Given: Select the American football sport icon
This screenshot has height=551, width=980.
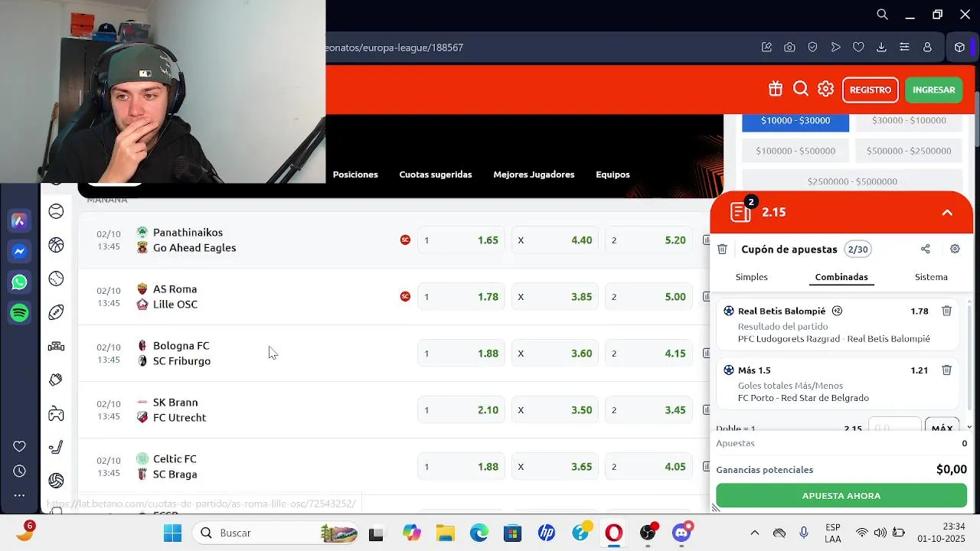Looking at the screenshot, I should [x=56, y=312].
